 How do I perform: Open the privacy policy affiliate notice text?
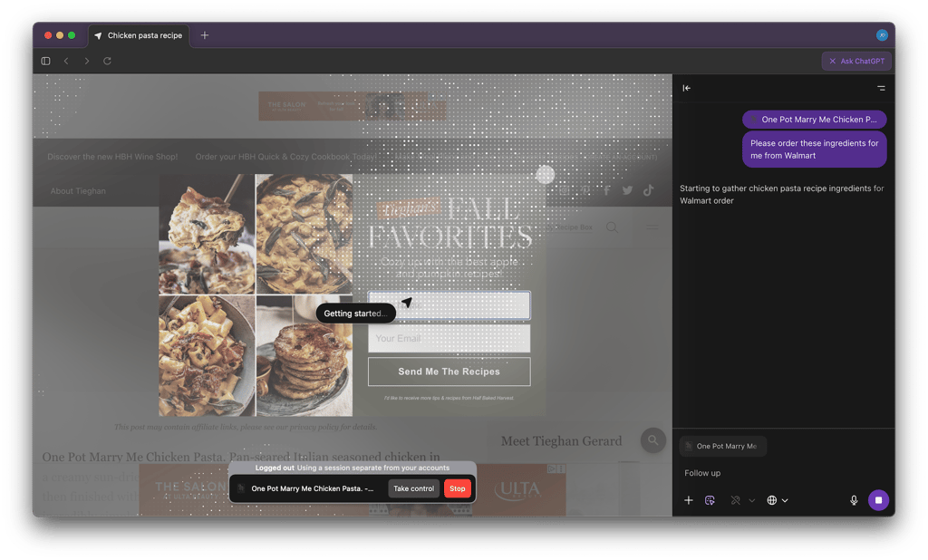pyautogui.click(x=246, y=427)
